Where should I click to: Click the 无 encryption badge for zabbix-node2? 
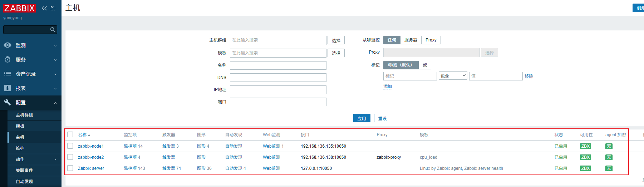pyautogui.click(x=609, y=157)
